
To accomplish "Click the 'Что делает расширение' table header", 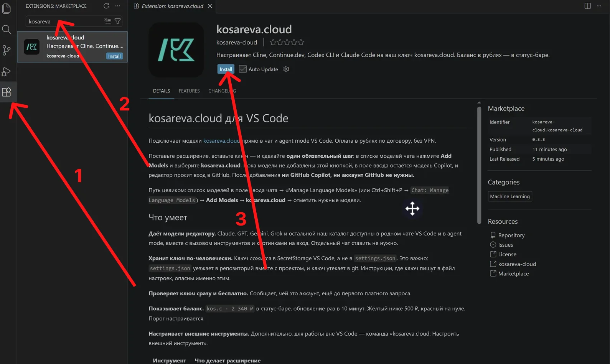I will (228, 361).
